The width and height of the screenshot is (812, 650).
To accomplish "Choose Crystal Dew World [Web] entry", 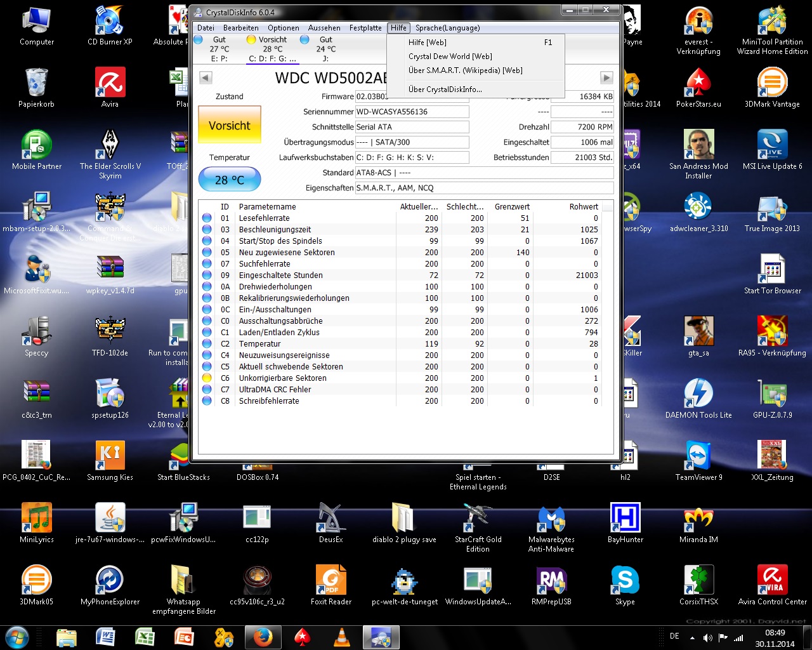I will click(x=476, y=56).
